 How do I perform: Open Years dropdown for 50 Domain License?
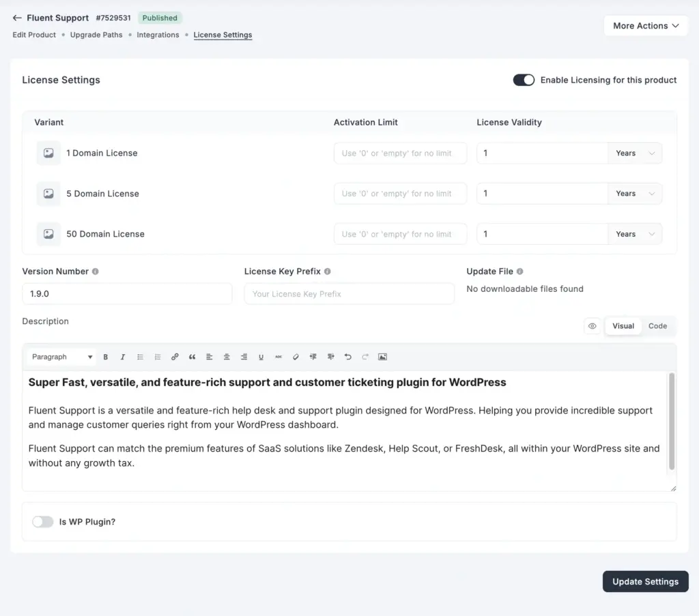[x=635, y=234]
